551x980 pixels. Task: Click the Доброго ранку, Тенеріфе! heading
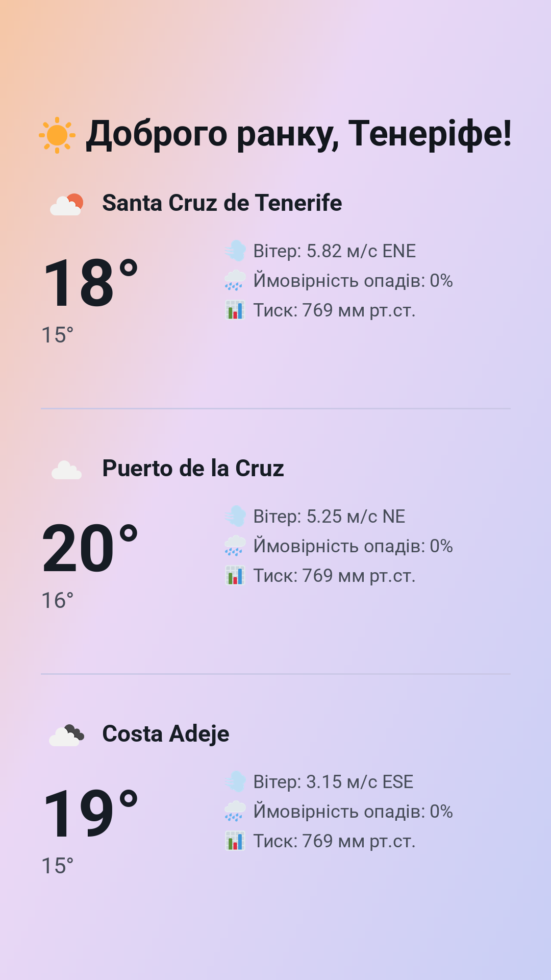pyautogui.click(x=299, y=135)
